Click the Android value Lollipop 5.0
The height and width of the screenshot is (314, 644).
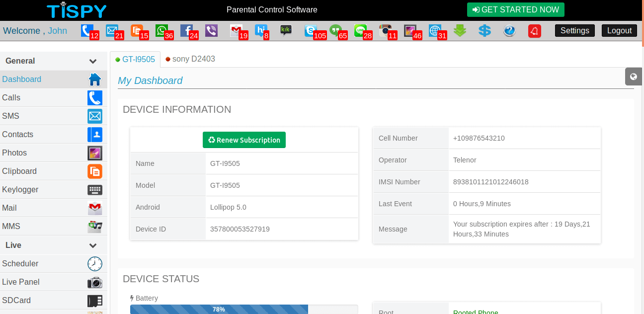(x=228, y=207)
